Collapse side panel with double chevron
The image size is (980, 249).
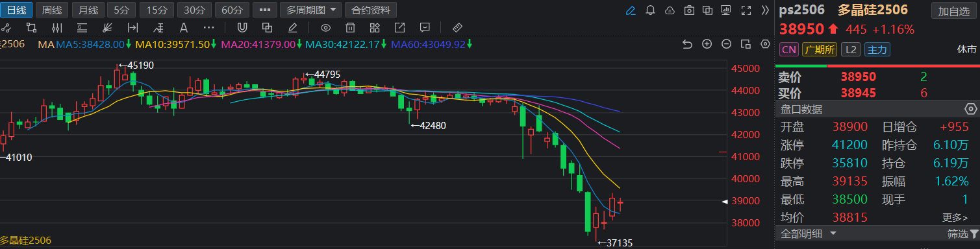(x=765, y=10)
